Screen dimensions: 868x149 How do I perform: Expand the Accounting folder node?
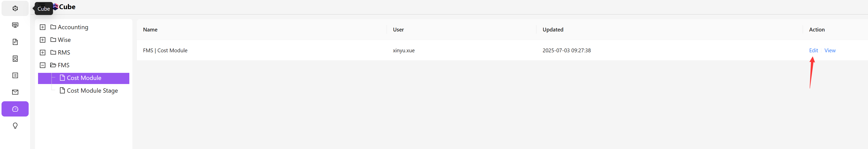point(42,27)
